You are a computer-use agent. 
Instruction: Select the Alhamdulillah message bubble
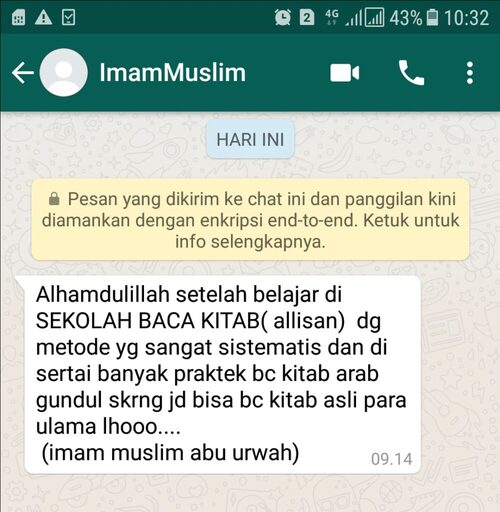pos(223,374)
